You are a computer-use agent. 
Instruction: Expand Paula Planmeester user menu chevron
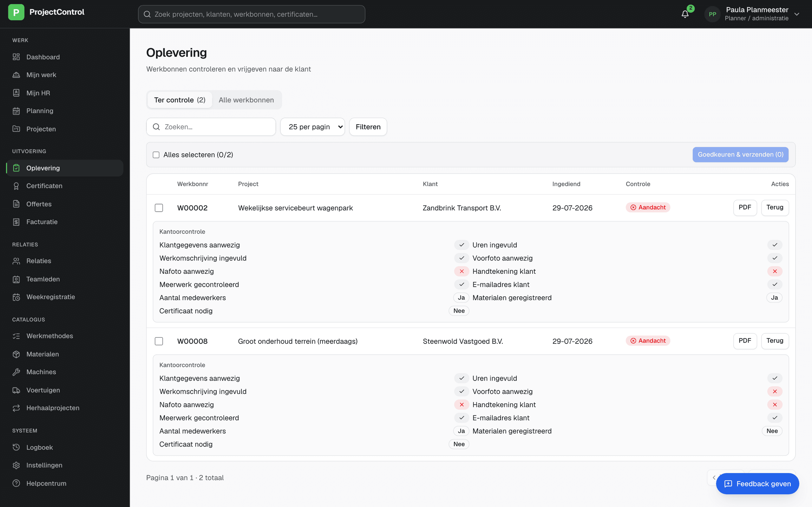(x=797, y=14)
